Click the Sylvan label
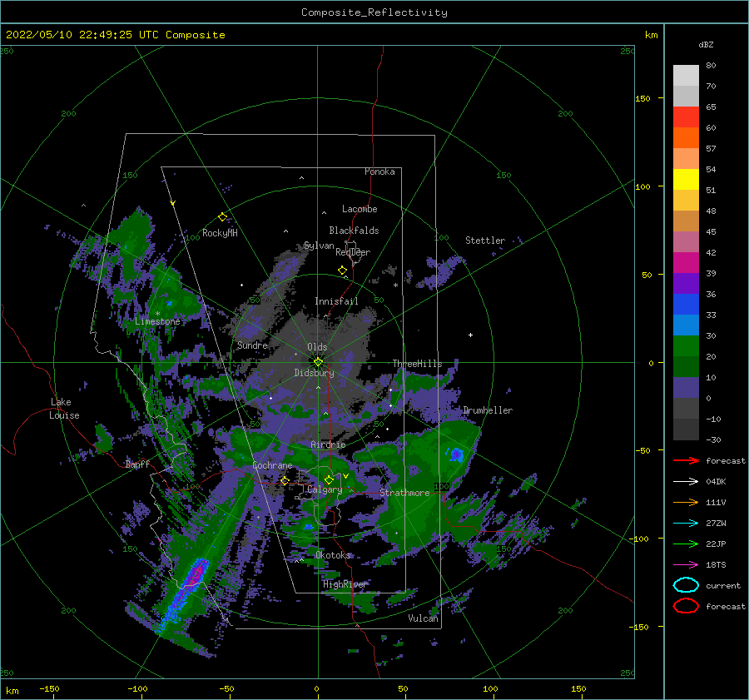 tap(319, 246)
